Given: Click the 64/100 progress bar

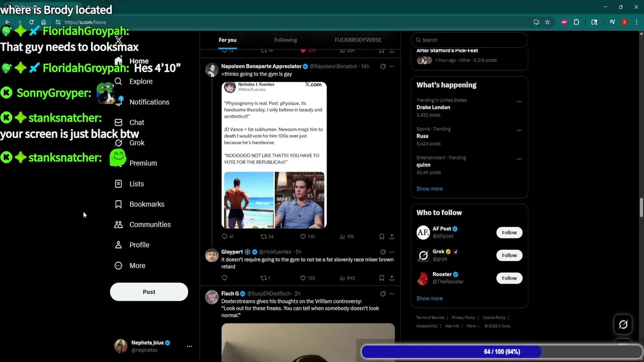Looking at the screenshot, I should coord(502,352).
